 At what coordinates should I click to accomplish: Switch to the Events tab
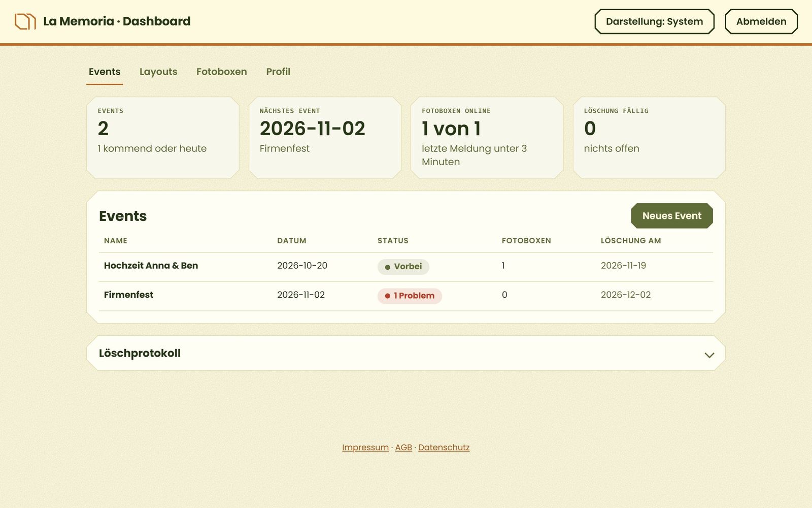pos(105,72)
